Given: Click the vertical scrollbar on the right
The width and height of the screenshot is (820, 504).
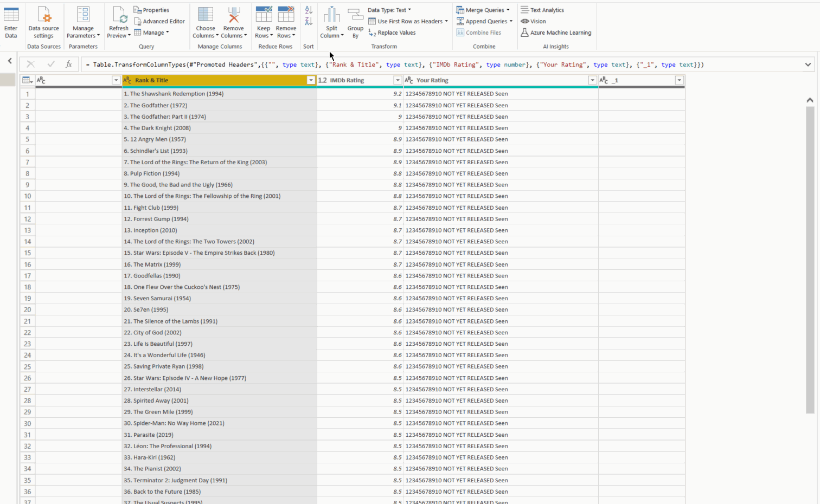Looking at the screenshot, I should [810, 260].
